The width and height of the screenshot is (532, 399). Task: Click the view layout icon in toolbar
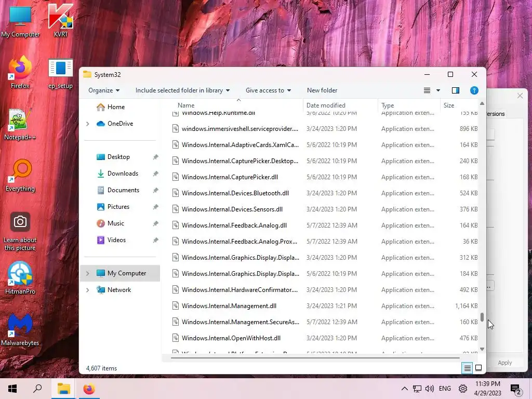click(x=427, y=90)
